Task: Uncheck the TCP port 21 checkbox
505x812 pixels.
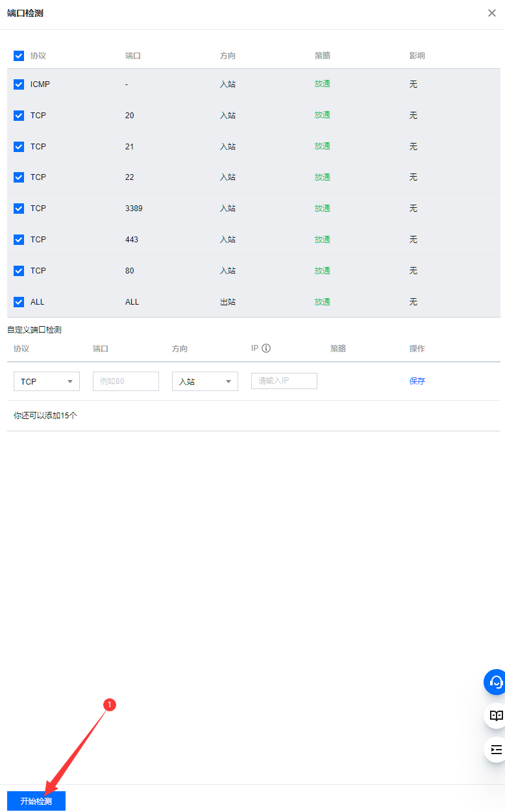Action: (19, 147)
